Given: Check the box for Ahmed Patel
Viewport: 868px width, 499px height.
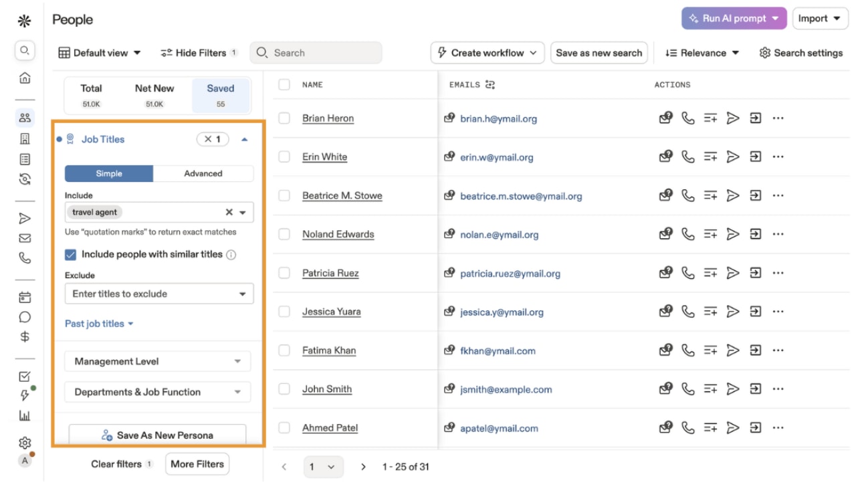Looking at the screenshot, I should (284, 427).
